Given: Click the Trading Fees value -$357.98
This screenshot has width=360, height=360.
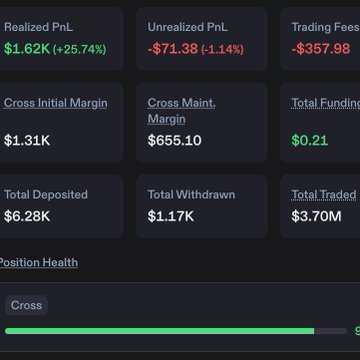Looking at the screenshot, I should pos(321,49).
